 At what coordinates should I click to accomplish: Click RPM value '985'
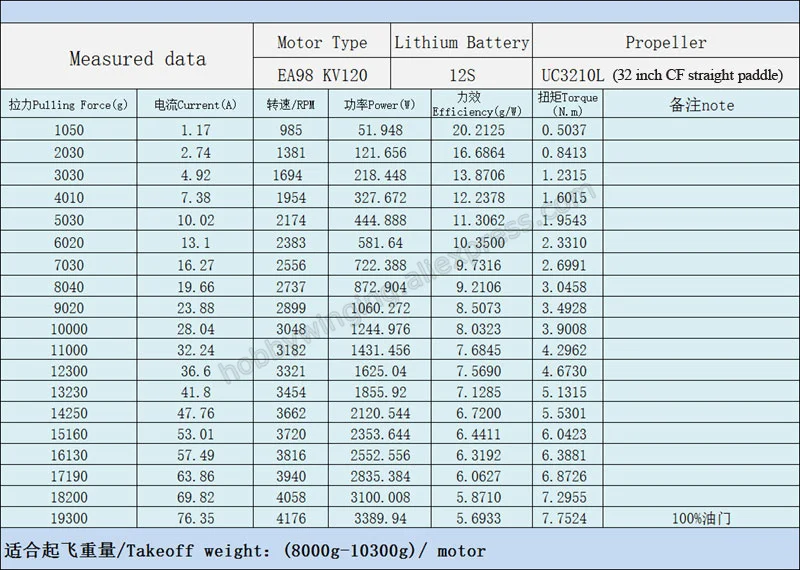tap(291, 130)
